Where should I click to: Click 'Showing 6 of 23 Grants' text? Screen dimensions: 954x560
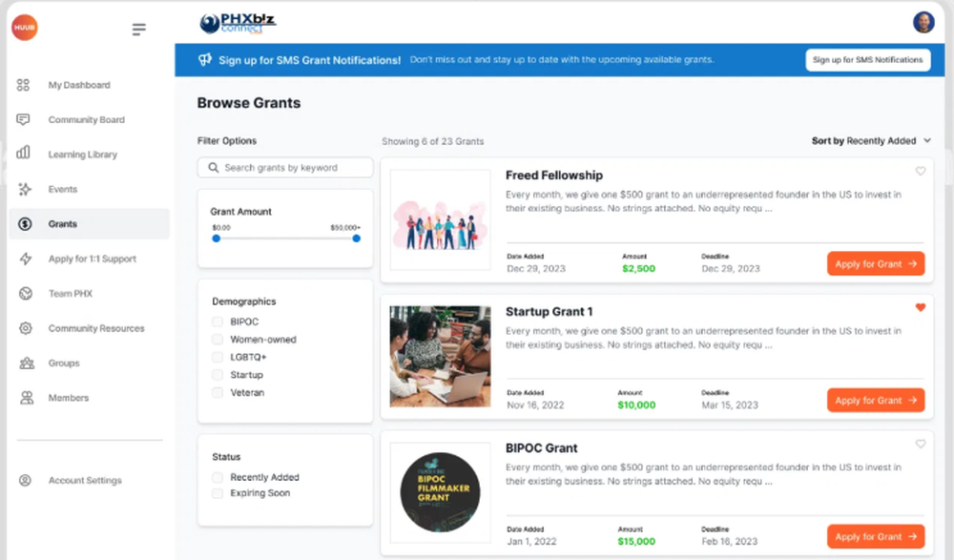(432, 141)
